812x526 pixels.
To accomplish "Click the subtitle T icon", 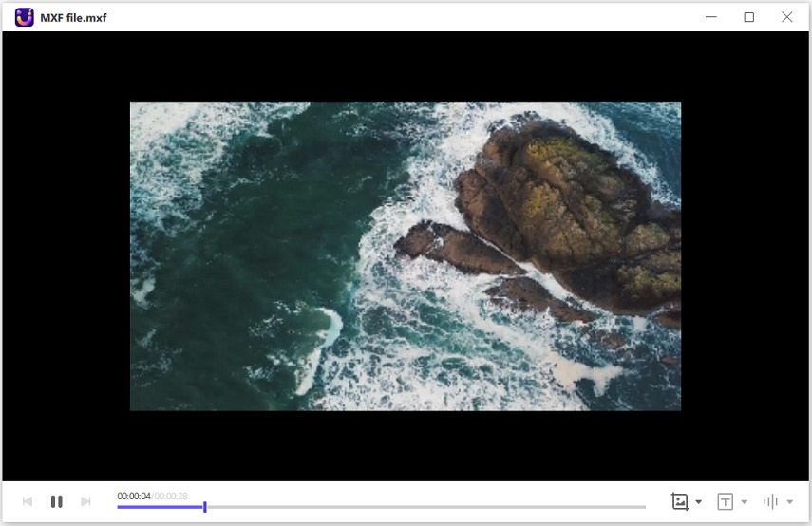I will [x=725, y=501].
